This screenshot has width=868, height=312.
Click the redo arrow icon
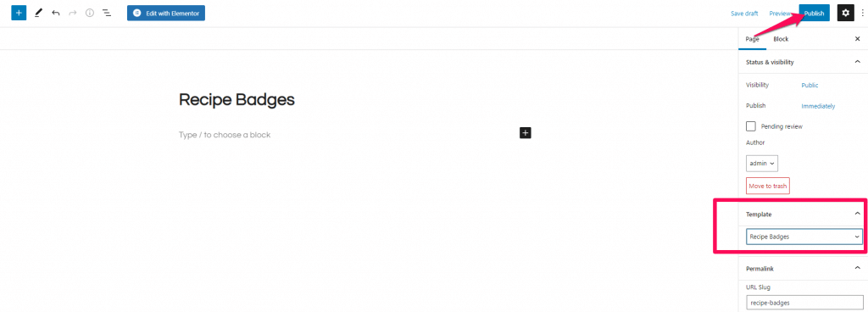click(x=73, y=13)
